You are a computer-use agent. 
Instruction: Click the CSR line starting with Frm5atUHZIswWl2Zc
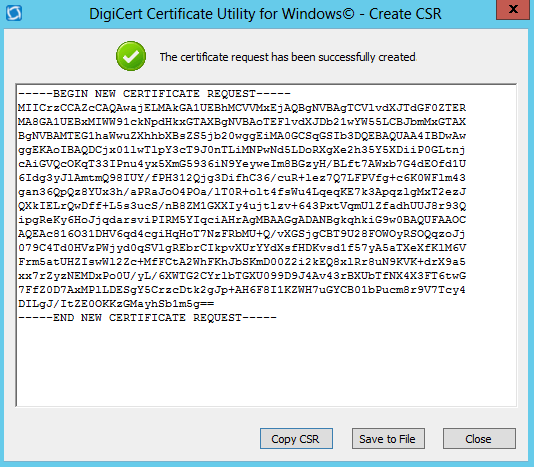[242, 262]
